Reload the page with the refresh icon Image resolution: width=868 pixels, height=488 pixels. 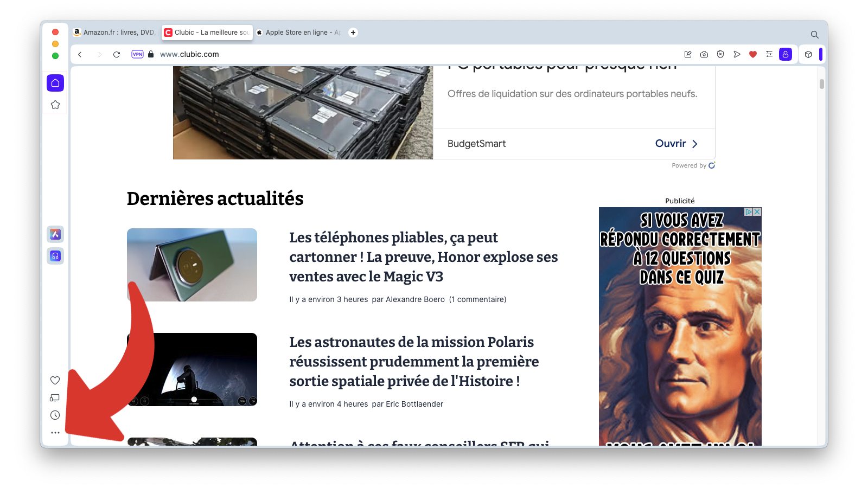pos(117,54)
